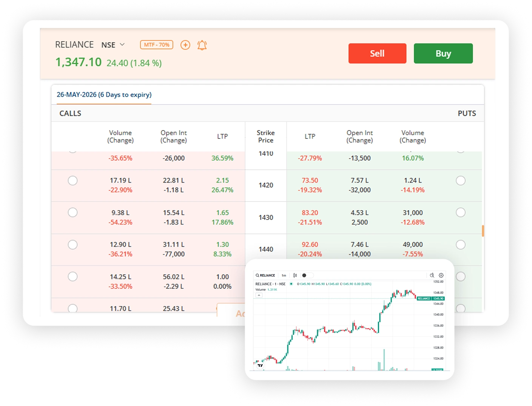The image size is (532, 406).
Task: Toggle the switch in chart toolbar
Action: pyautogui.click(x=307, y=275)
